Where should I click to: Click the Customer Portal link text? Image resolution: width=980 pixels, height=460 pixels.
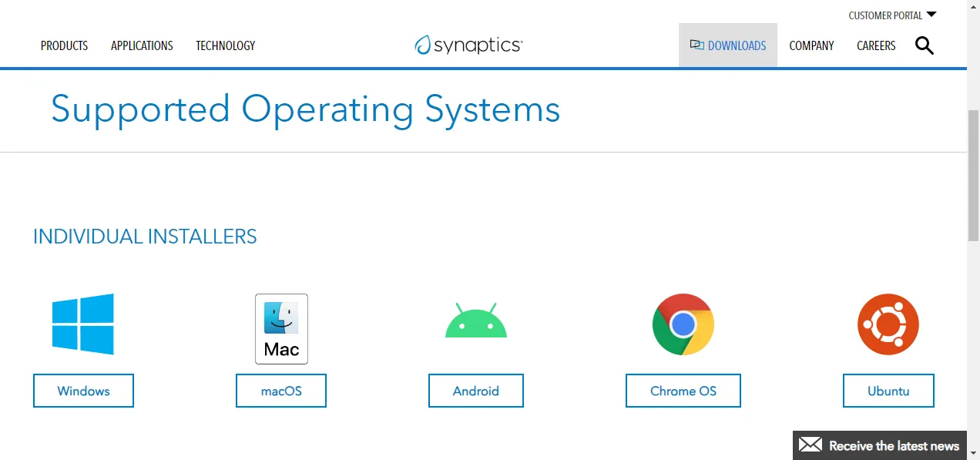click(885, 15)
